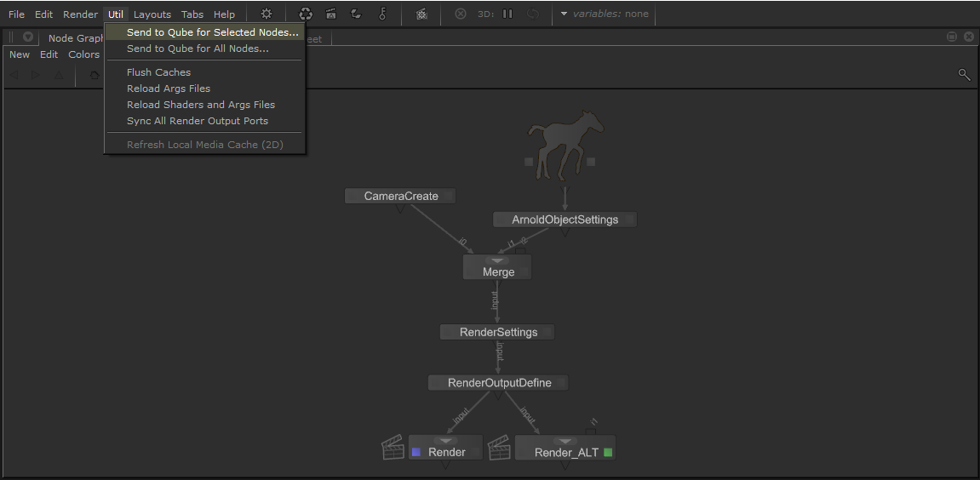Select Reload Args Files menu item
Viewport: 980px width, 480px height.
(205, 89)
